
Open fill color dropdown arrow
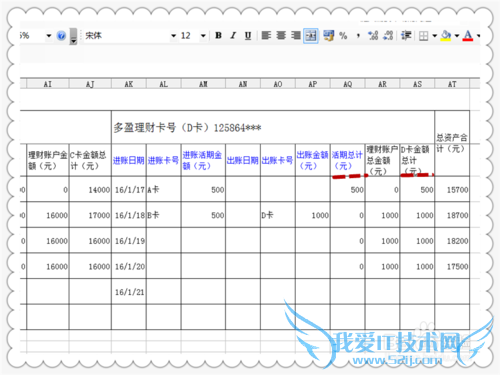pyautogui.click(x=457, y=36)
